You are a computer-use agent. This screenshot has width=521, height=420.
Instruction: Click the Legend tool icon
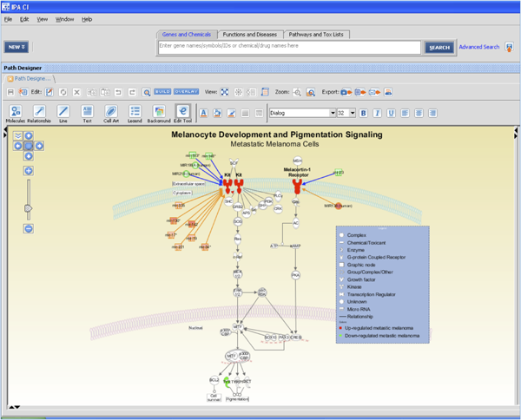coord(135,114)
